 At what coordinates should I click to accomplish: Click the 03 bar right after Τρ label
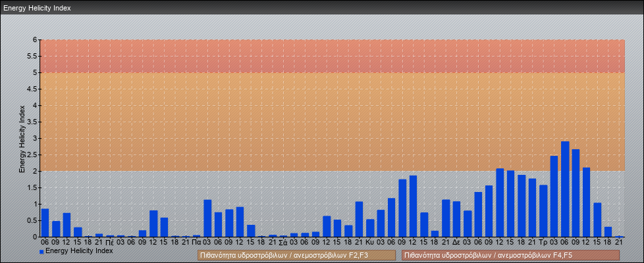[x=554, y=196]
